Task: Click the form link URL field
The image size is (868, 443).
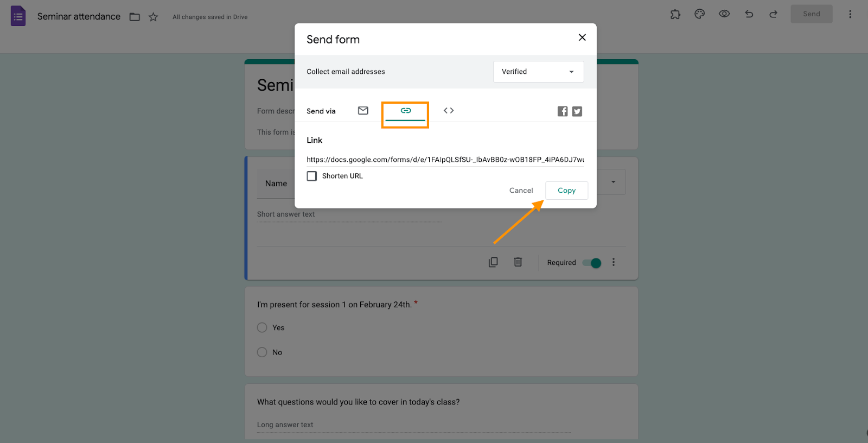Action: [445, 160]
